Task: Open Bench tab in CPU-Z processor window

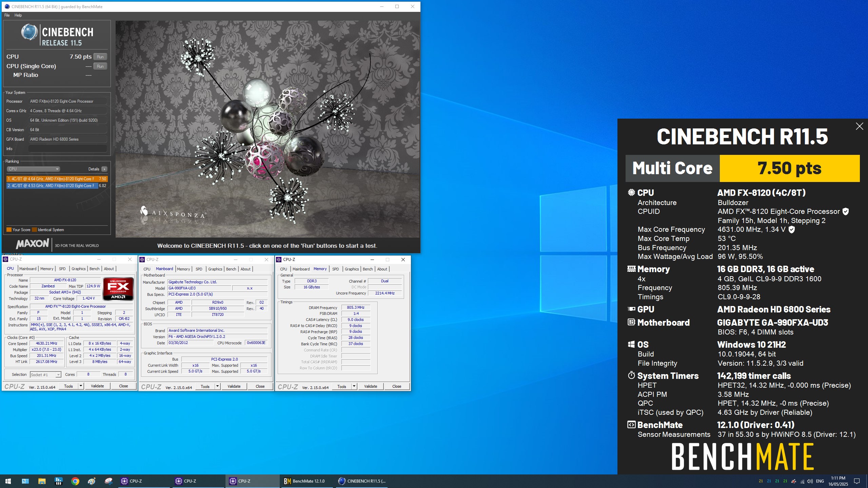Action: [94, 269]
